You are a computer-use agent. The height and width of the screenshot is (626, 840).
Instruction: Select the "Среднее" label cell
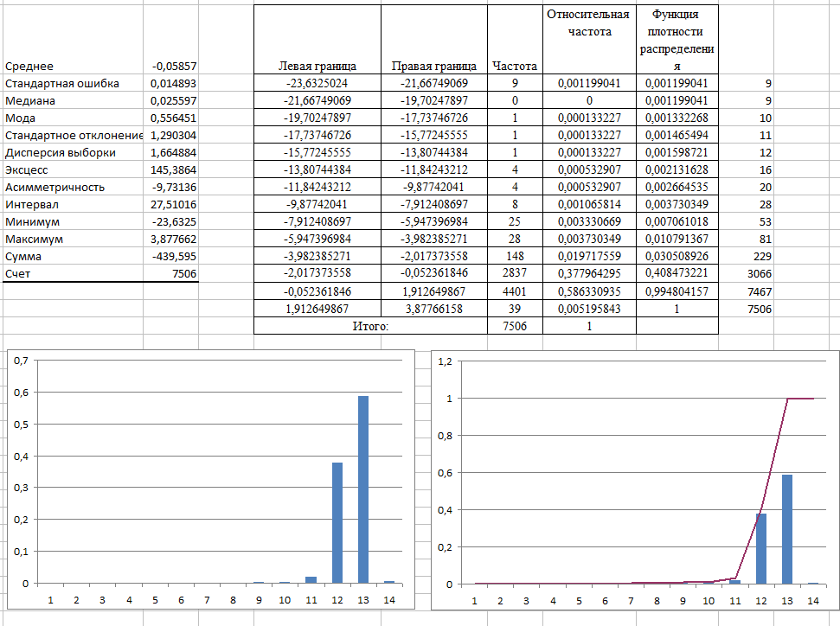click(29, 66)
